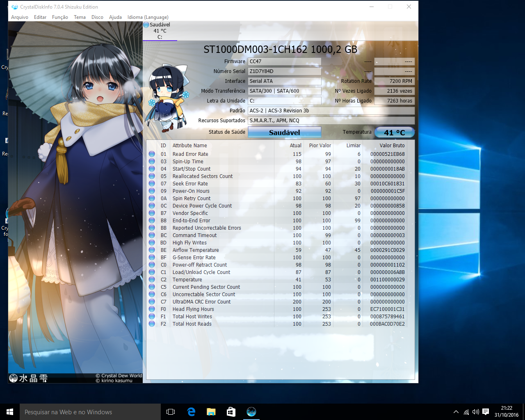
Task: Click the Interface field Serial ATA
Action: point(284,81)
